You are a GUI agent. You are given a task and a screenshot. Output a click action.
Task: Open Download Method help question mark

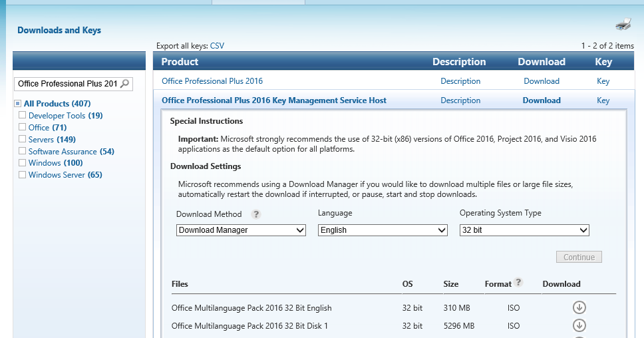(256, 214)
